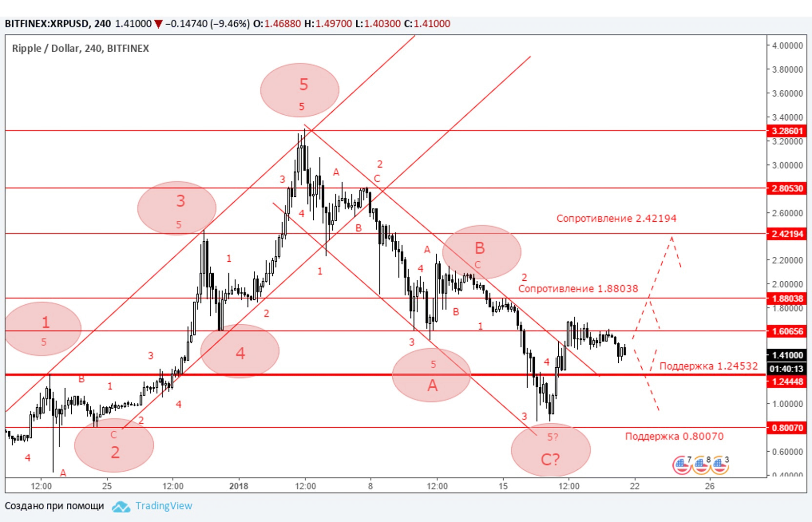Select the 0.80070 support price label

787,428
